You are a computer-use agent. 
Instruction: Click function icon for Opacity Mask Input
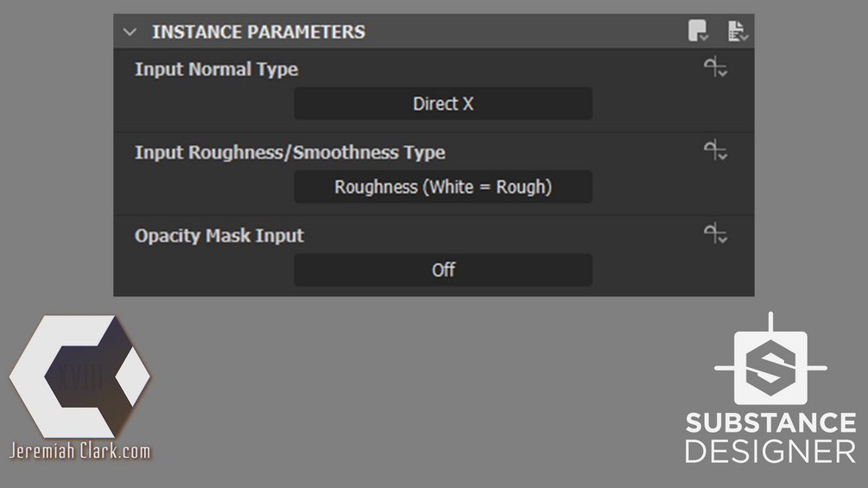click(x=715, y=233)
